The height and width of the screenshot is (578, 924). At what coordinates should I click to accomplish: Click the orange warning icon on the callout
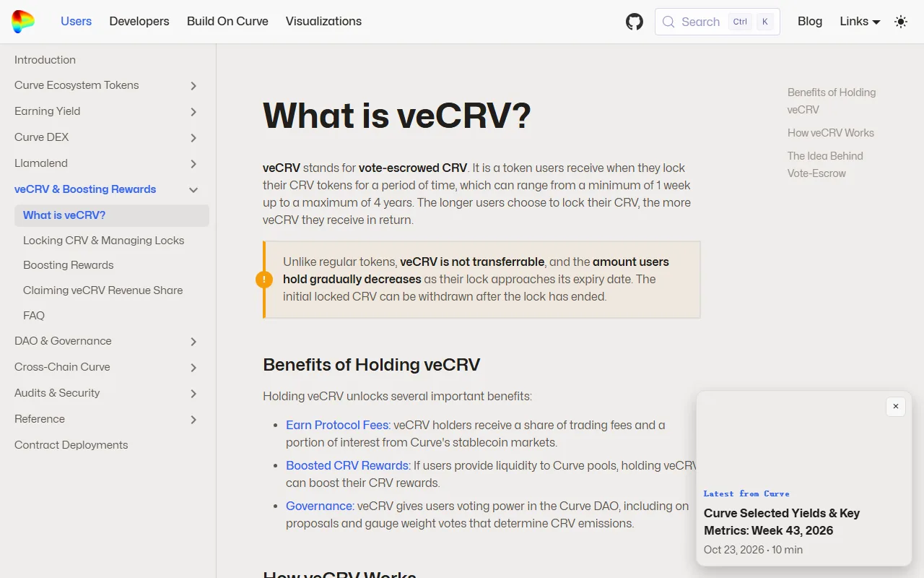tap(264, 280)
